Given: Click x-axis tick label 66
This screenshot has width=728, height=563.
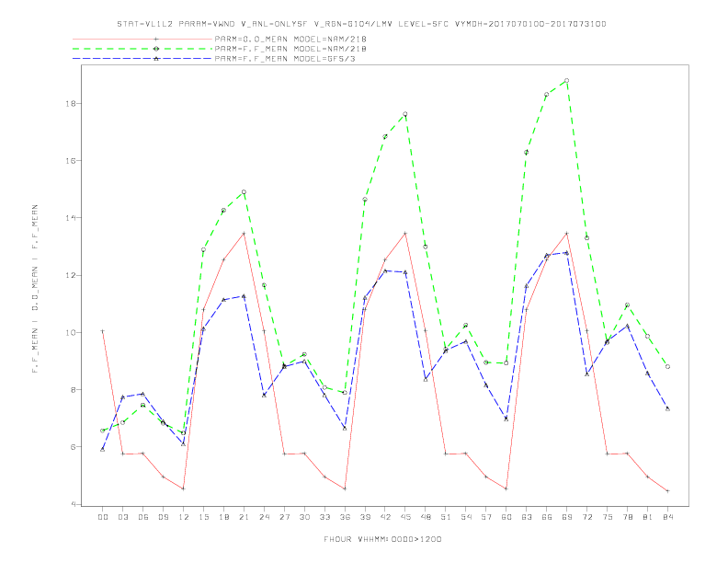Looking at the screenshot, I should (x=547, y=517).
